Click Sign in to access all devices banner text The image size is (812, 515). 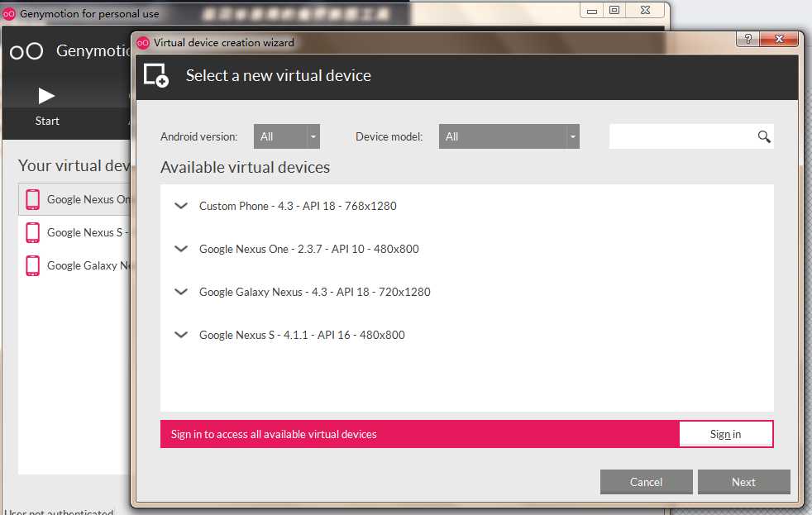coord(274,434)
